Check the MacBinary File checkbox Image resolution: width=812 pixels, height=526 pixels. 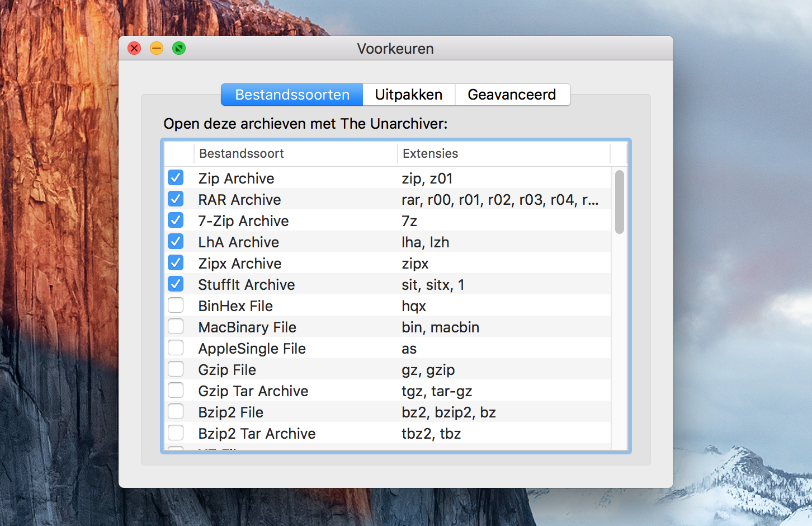click(x=176, y=327)
